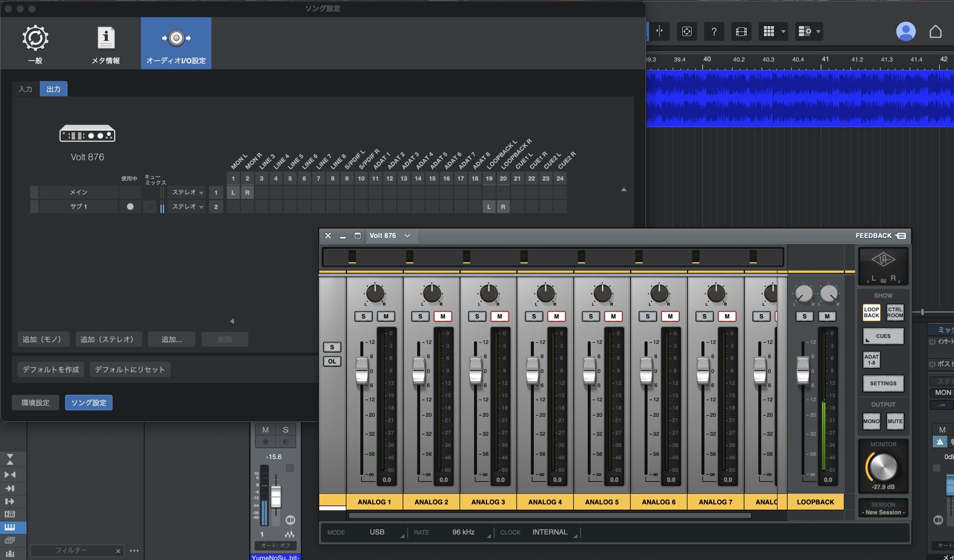Toggle the サブ1 cue mix checkbox
This screenshot has width=954, height=560.
click(150, 206)
